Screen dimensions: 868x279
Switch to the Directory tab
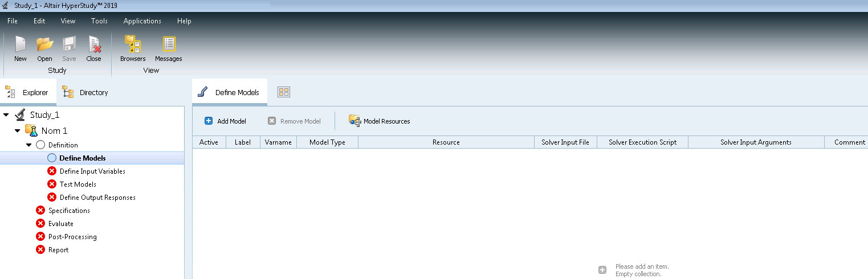[85, 92]
